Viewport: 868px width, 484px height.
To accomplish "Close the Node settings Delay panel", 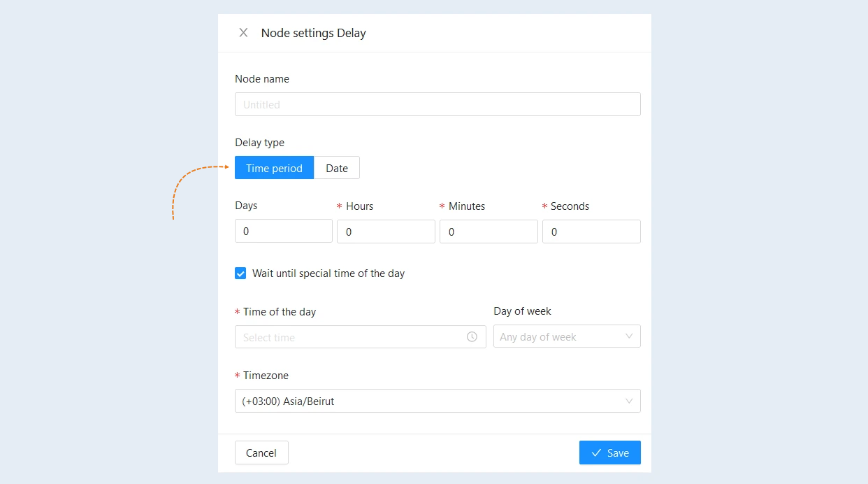I will (x=243, y=33).
